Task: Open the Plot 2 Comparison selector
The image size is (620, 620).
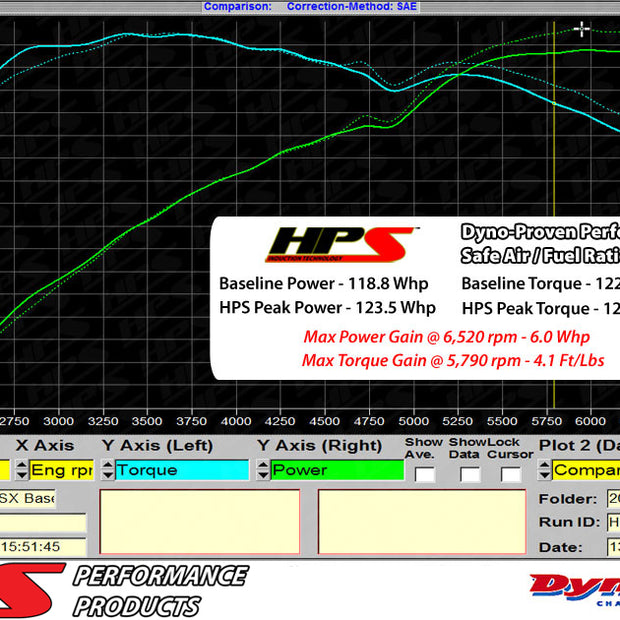Action: pyautogui.click(x=586, y=470)
